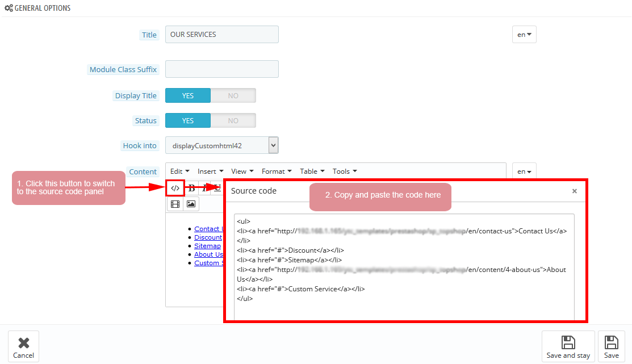
Task: Click the Status label
Action: (145, 120)
